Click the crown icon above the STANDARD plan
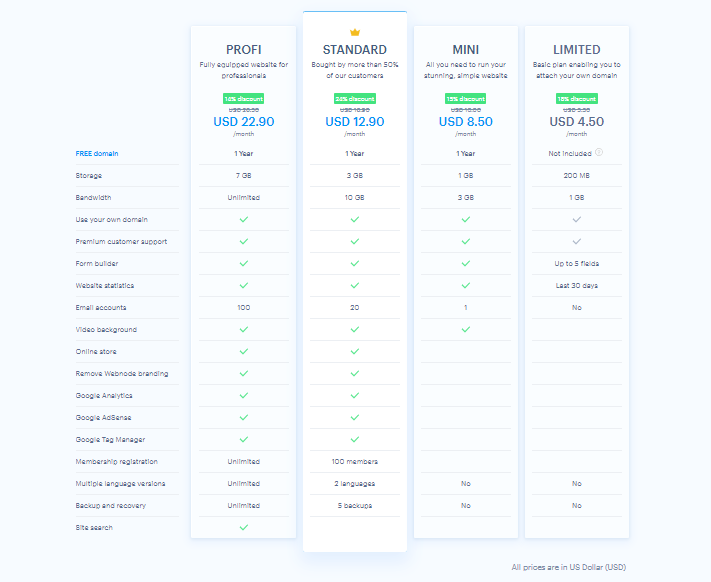Image resolution: width=711 pixels, height=582 pixels. pyautogui.click(x=354, y=33)
